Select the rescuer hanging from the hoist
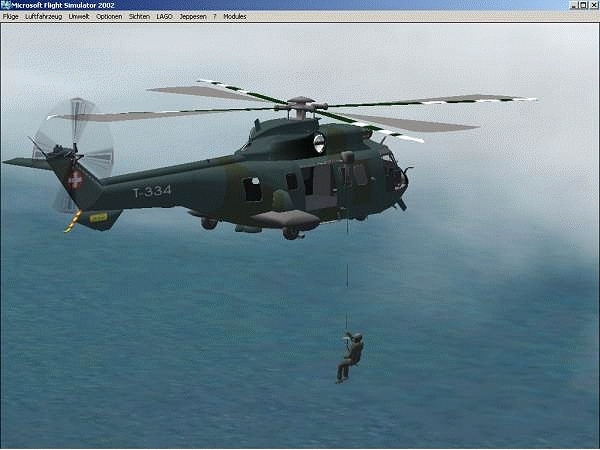 tap(350, 355)
